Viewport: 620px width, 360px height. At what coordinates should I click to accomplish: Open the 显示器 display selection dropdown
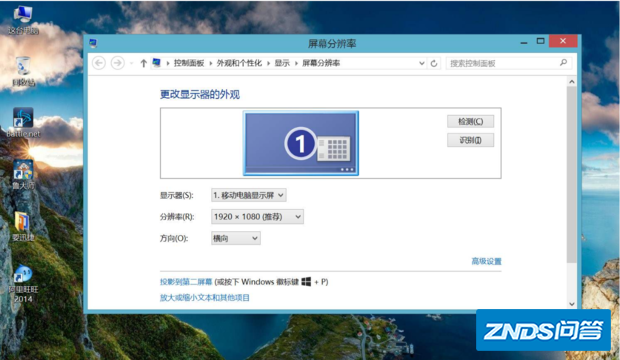point(249,195)
